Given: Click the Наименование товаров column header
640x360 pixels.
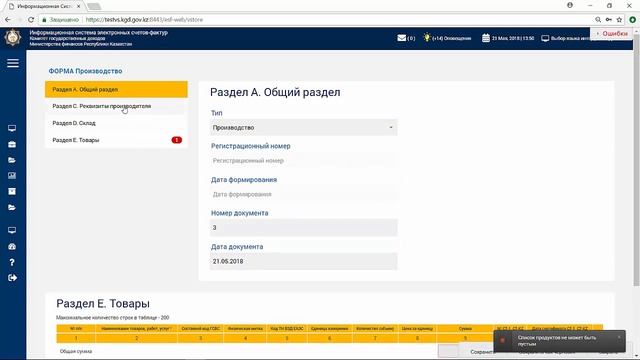Looking at the screenshot, I should 136,329.
